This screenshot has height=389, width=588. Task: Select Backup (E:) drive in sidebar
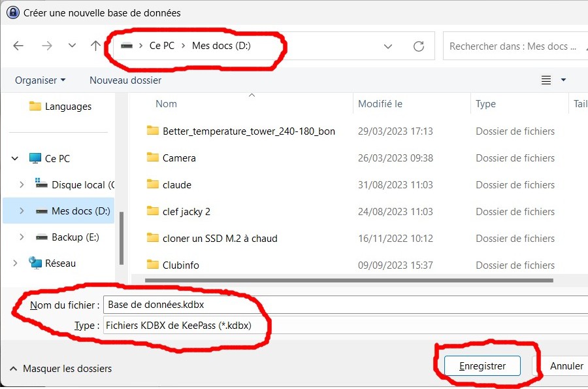click(x=75, y=237)
